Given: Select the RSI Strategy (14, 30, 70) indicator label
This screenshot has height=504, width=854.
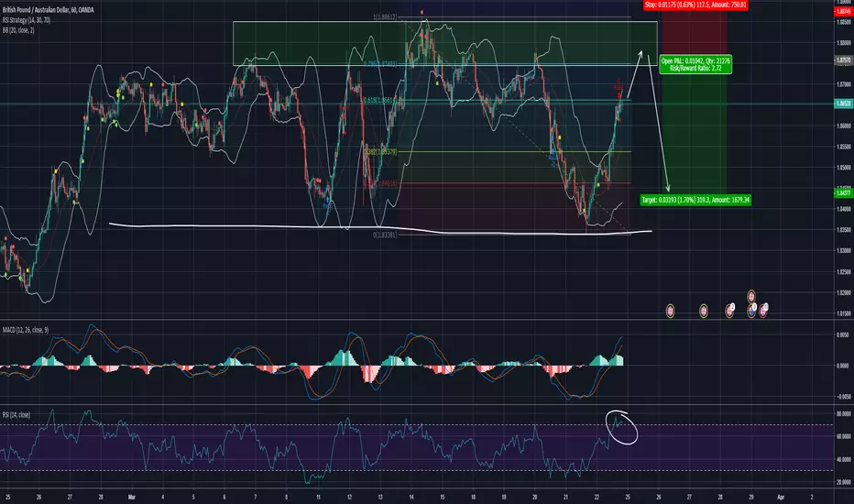Looking at the screenshot, I should coord(27,20).
